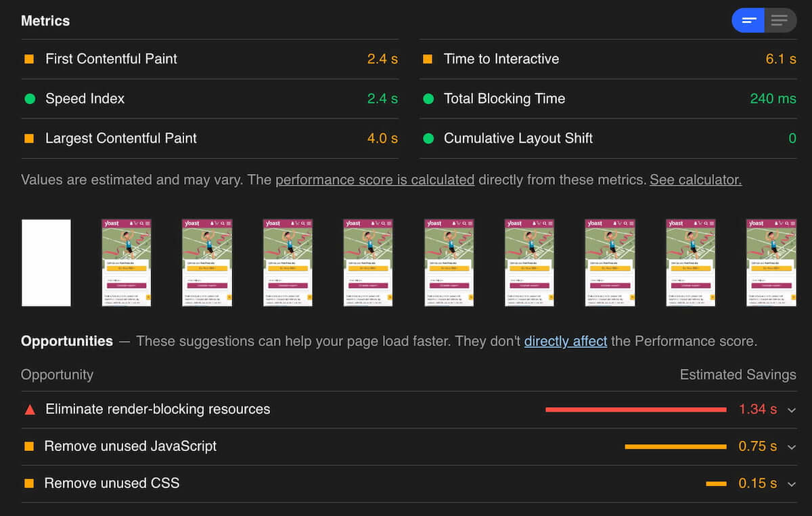The width and height of the screenshot is (812, 516).
Task: Click the orange square icon beside Remove unused JavaScript
Action: pos(29,446)
